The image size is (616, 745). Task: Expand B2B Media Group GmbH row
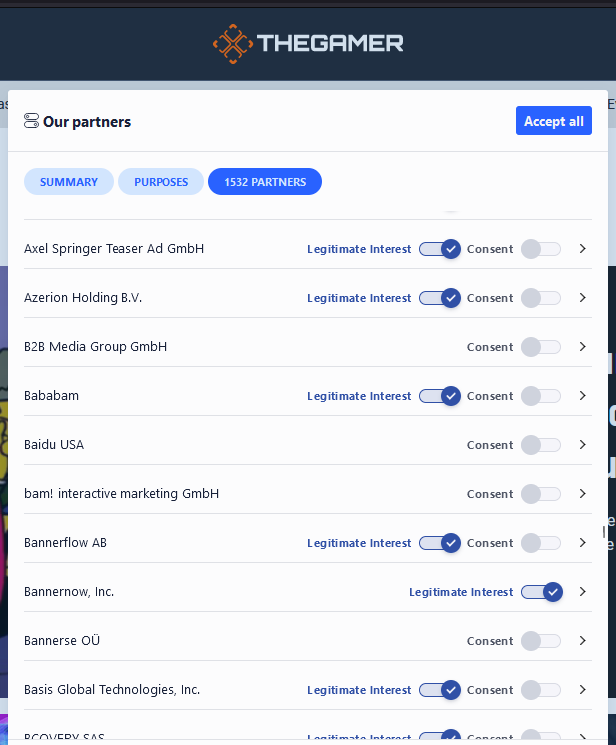(x=582, y=346)
